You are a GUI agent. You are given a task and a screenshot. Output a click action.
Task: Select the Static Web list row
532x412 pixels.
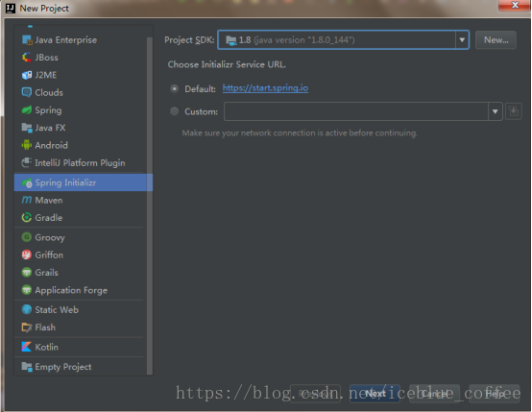[81, 309]
